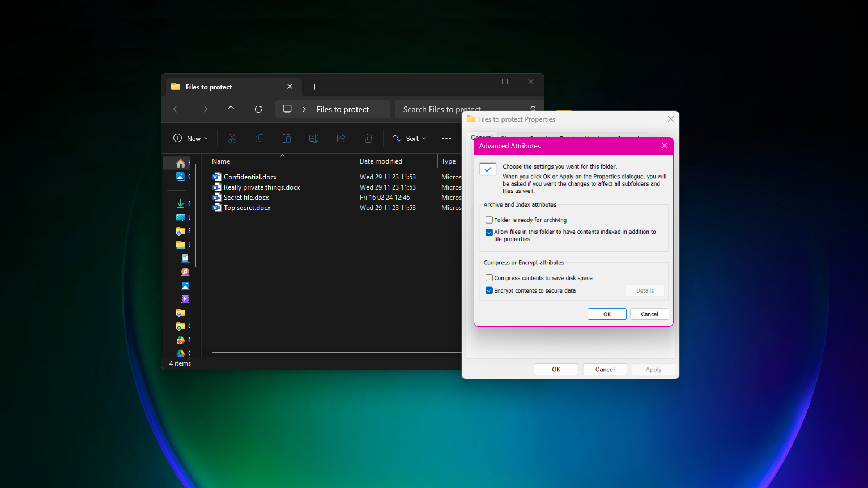Select Really private things.docx
Viewport: 868px width, 488px height.
[262, 187]
